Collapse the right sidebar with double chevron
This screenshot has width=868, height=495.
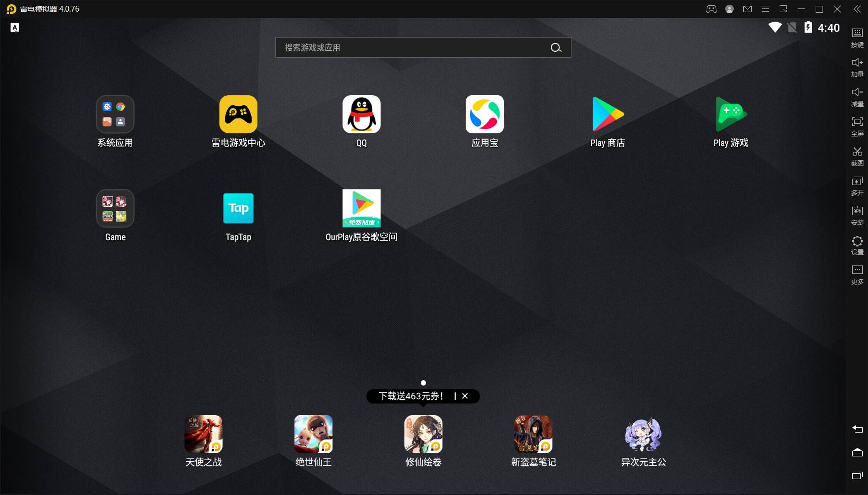pos(857,9)
